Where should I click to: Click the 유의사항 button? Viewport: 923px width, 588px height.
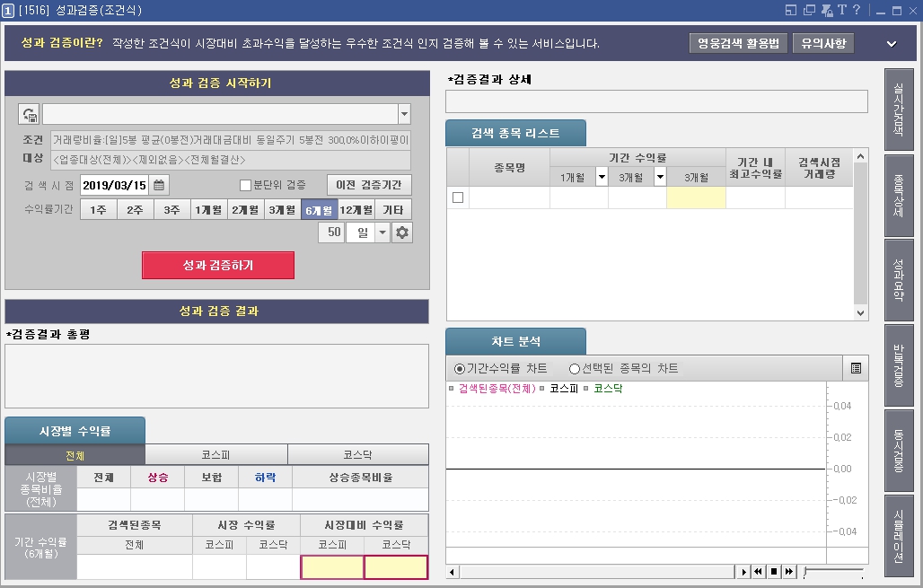(823, 43)
